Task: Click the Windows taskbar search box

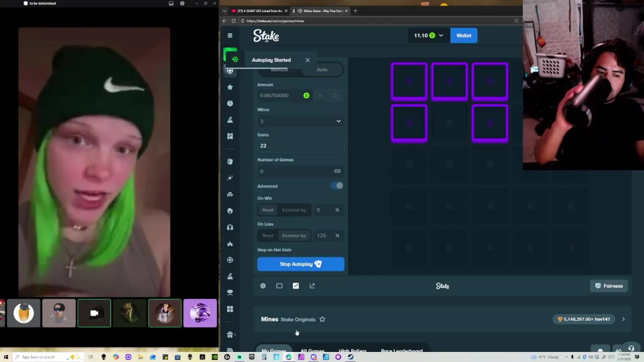Action: pyautogui.click(x=48, y=357)
